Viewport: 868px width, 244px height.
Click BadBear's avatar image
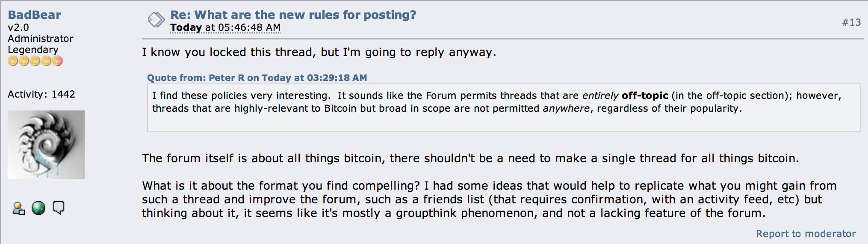coord(46,145)
